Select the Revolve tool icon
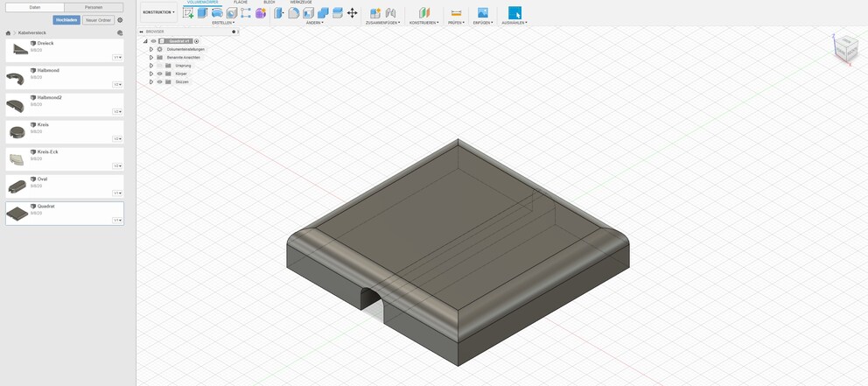The width and height of the screenshot is (868, 386). coord(217,13)
